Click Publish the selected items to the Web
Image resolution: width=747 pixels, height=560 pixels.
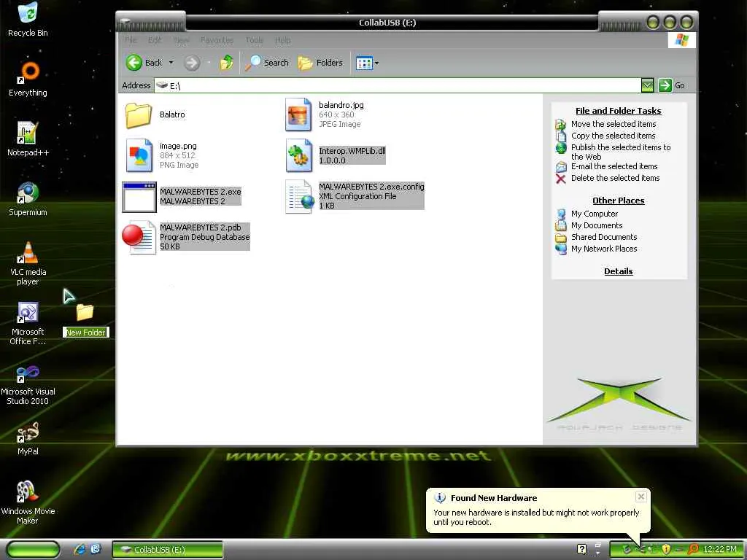[620, 152]
